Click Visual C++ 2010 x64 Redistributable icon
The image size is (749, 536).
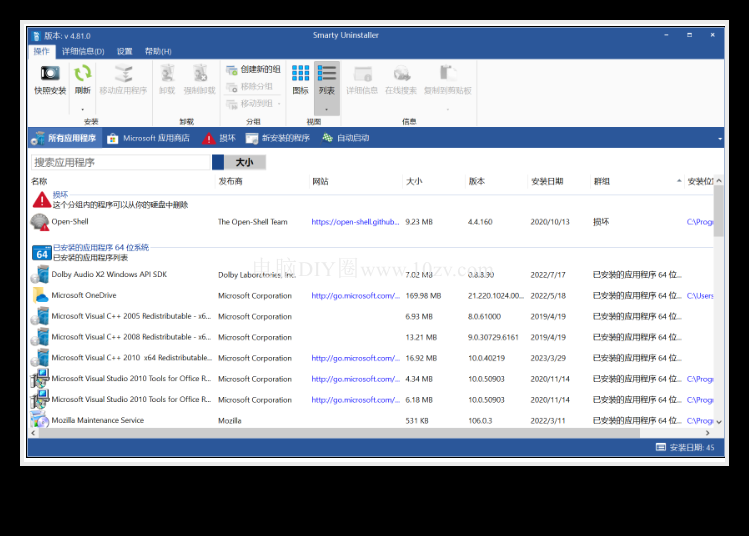point(40,358)
